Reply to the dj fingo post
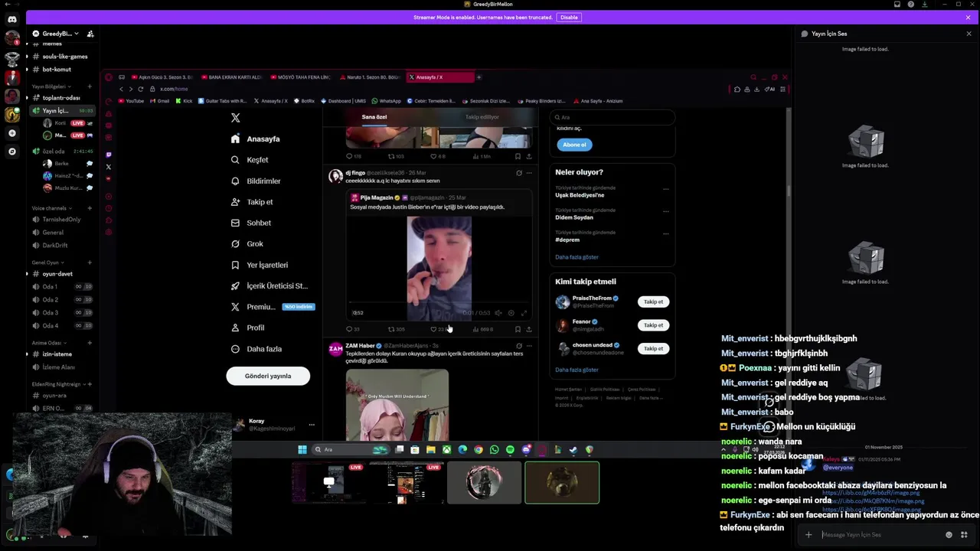Screen dimensions: 980x551 pos(352,329)
